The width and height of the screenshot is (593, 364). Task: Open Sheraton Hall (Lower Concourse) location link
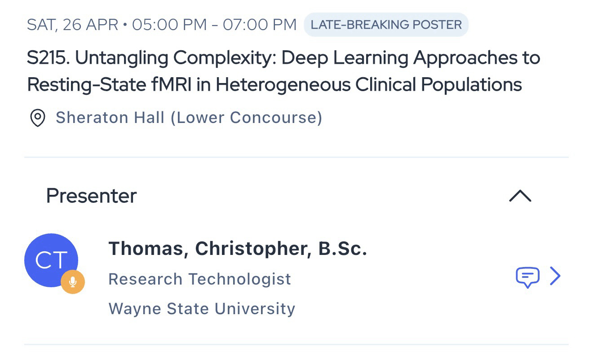coord(189,118)
